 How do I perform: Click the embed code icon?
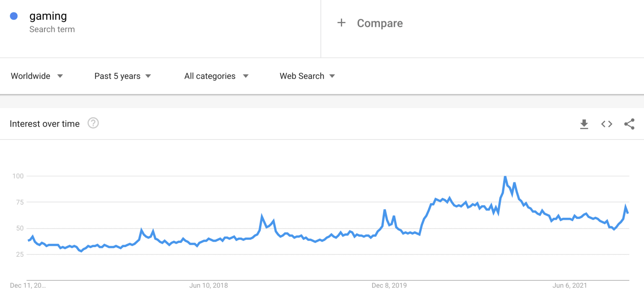[606, 124]
